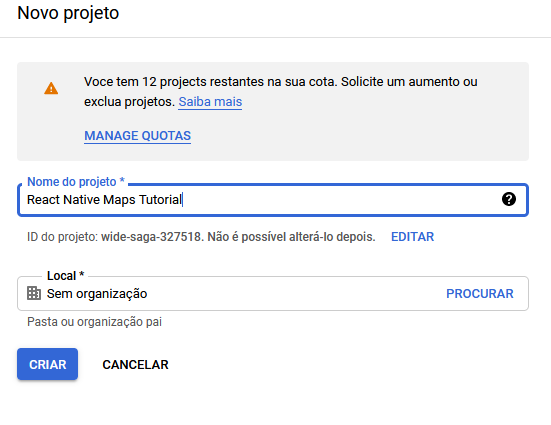
Task: Open the project name help question-mark icon
Action: point(508,199)
